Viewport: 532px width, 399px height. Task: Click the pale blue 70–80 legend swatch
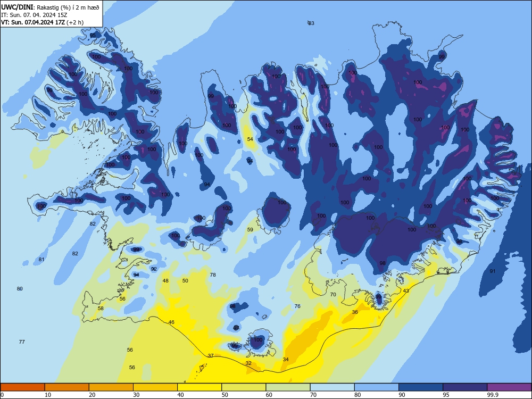(332, 387)
